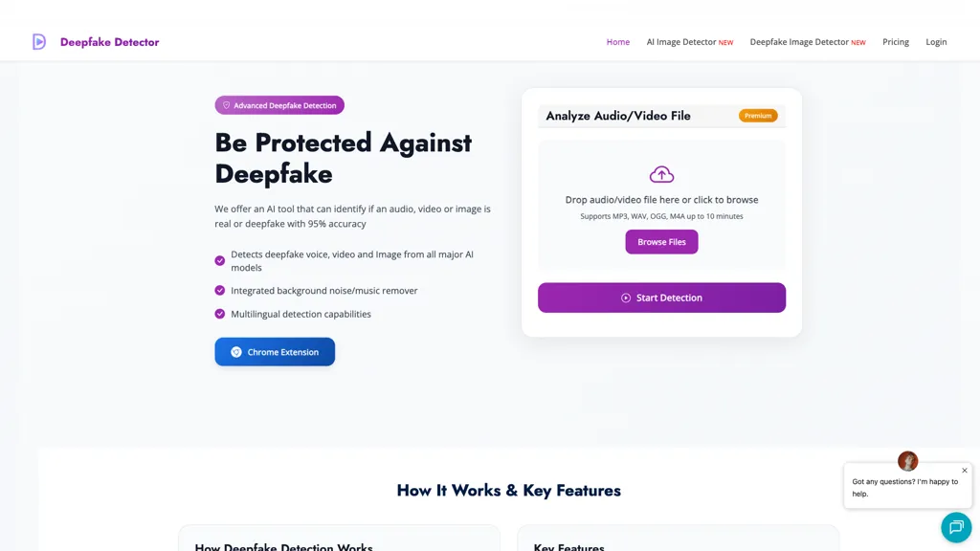Screen dimensions: 980x551
Task: Click the checkmark beside multilingual detection capabilities
Action: click(x=219, y=313)
